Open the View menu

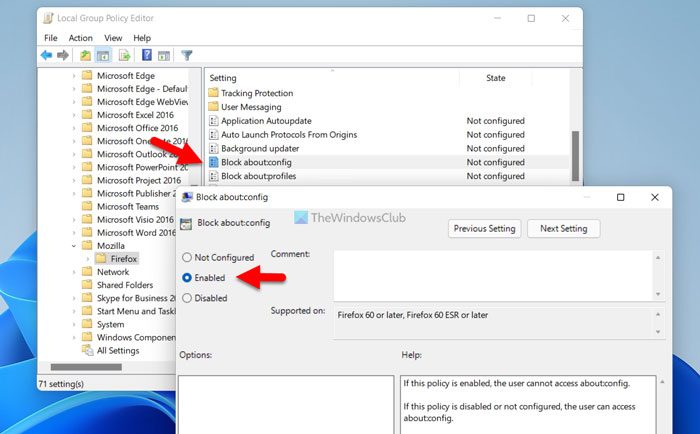(113, 38)
